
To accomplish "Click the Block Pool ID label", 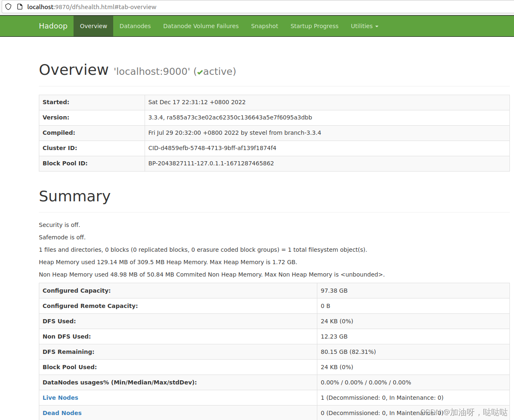I will click(65, 163).
